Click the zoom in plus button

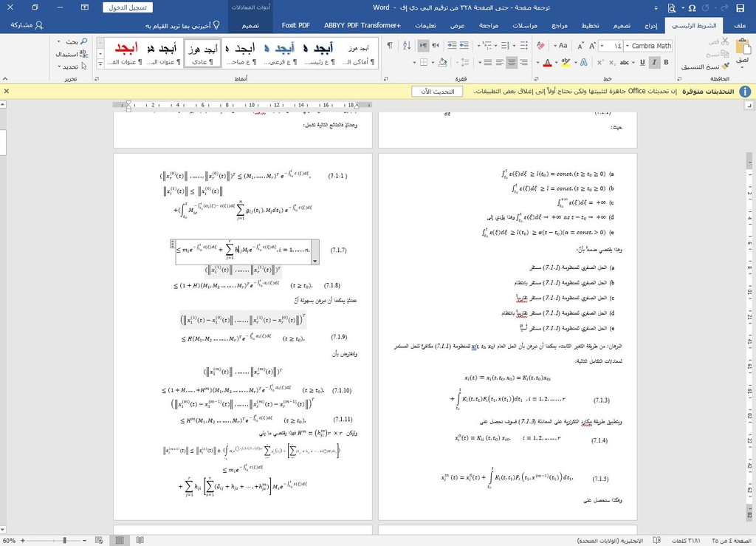[23, 541]
